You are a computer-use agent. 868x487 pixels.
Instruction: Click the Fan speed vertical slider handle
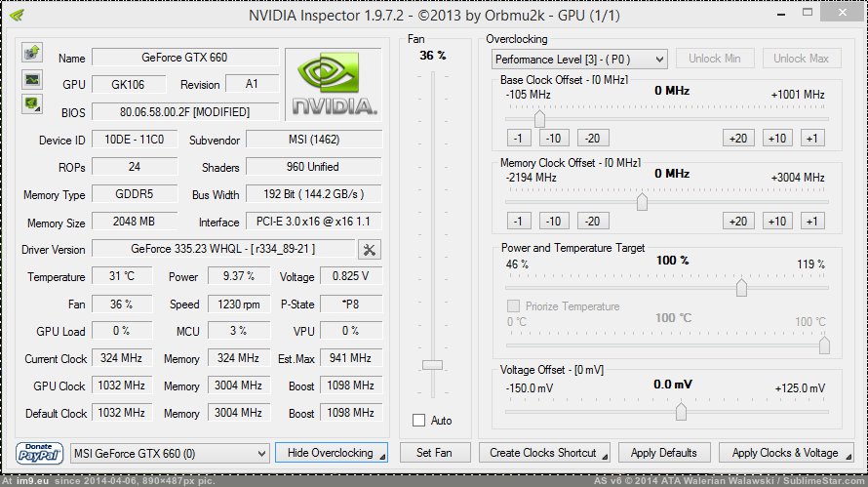[431, 365]
